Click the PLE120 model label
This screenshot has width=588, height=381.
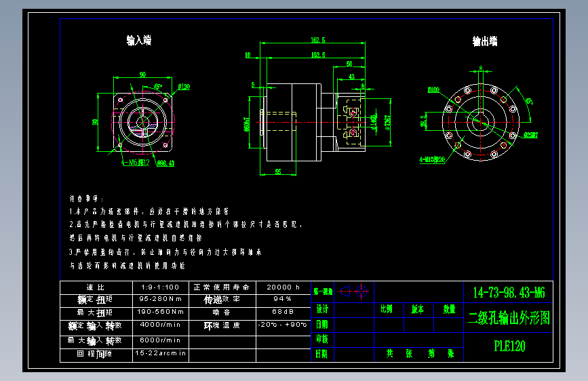tap(509, 346)
